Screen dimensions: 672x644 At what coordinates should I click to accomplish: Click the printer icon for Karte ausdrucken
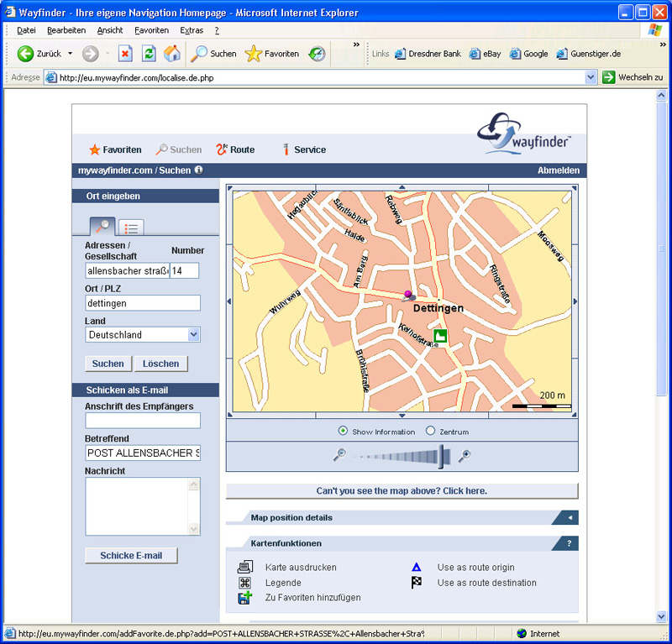[245, 567]
